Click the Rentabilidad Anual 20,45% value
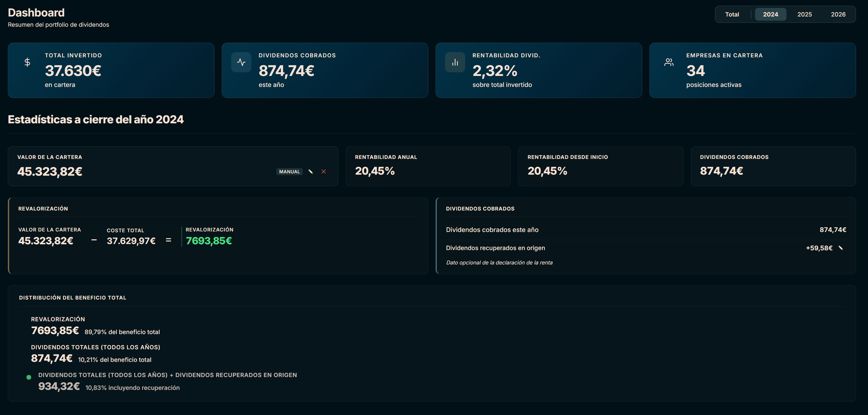868x415 pixels. click(375, 171)
